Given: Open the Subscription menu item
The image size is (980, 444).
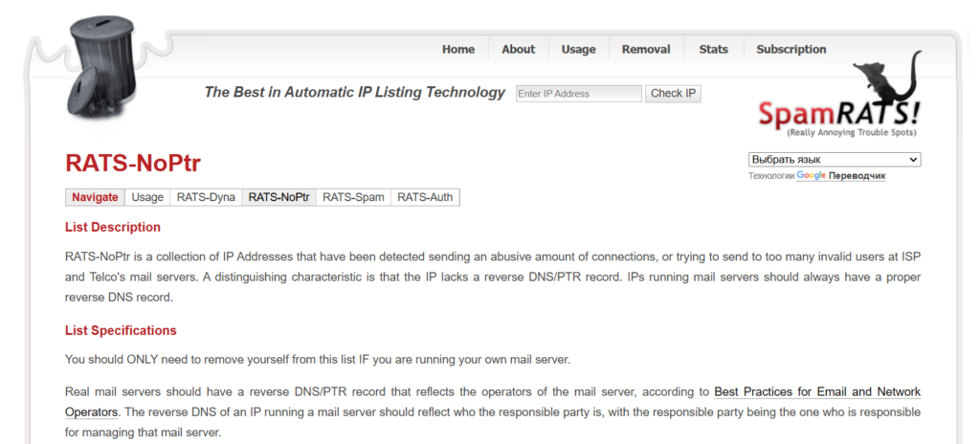Looking at the screenshot, I should pos(791,50).
